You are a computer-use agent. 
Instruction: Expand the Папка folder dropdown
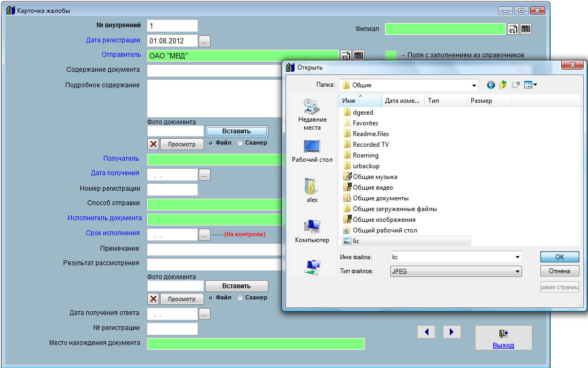(x=474, y=85)
